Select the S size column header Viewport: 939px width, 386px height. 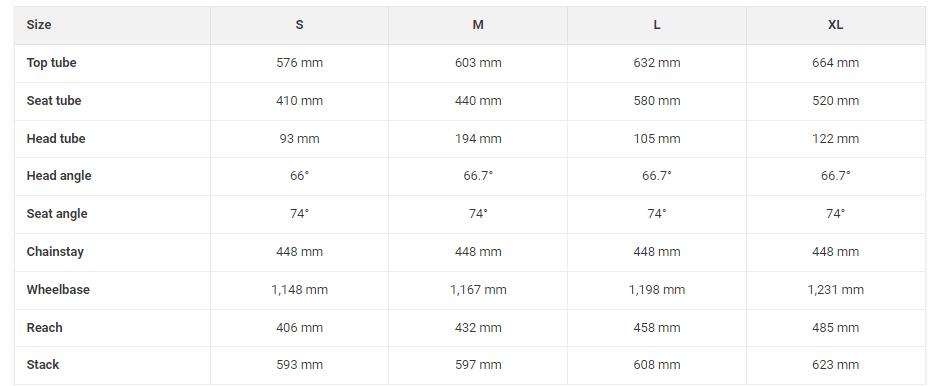[299, 25]
